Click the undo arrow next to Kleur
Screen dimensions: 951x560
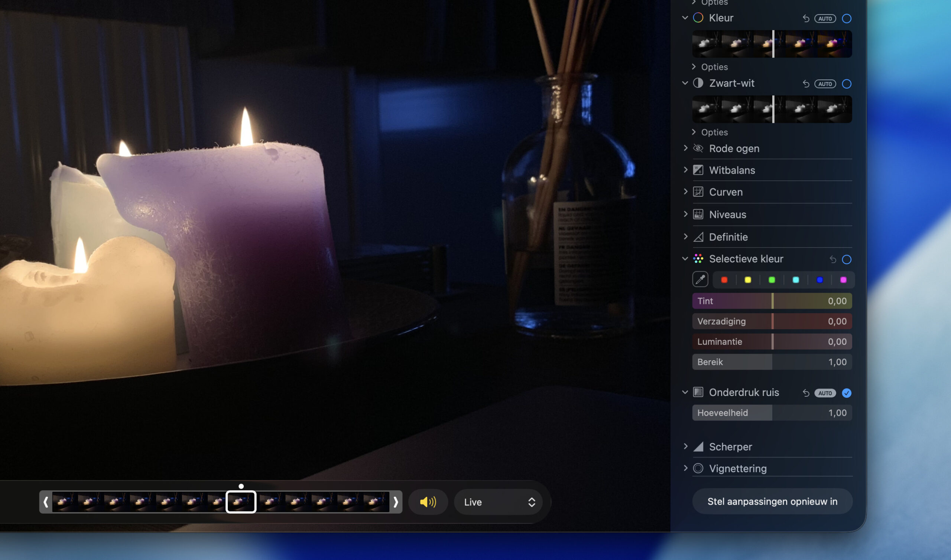(x=806, y=19)
